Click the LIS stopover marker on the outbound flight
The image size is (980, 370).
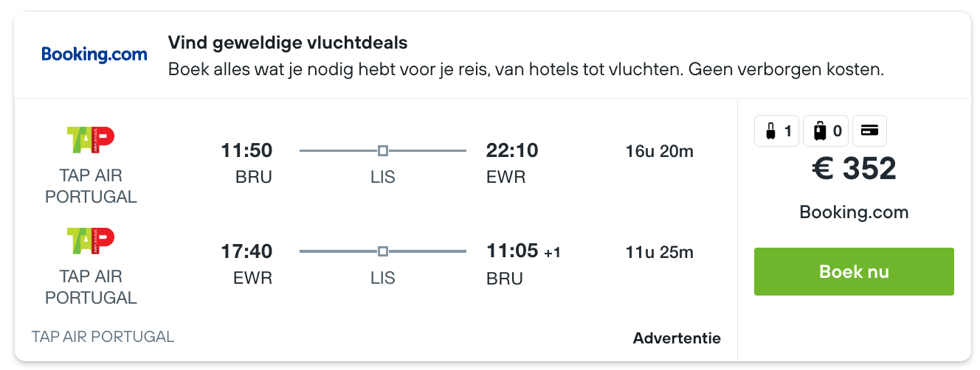(382, 151)
